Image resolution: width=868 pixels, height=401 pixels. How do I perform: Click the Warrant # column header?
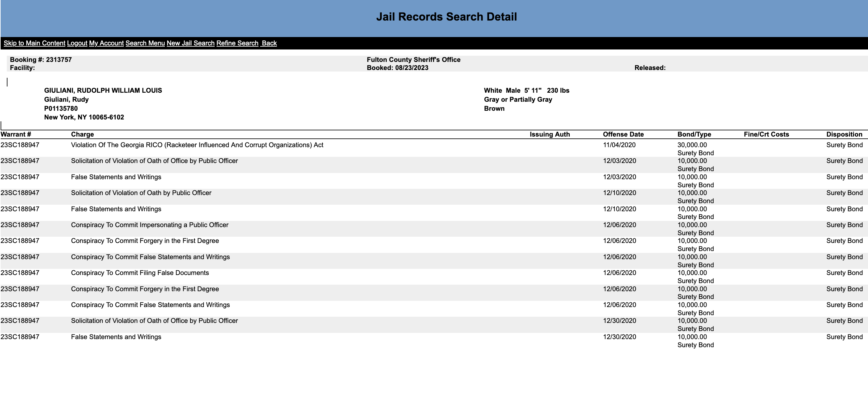(x=16, y=134)
